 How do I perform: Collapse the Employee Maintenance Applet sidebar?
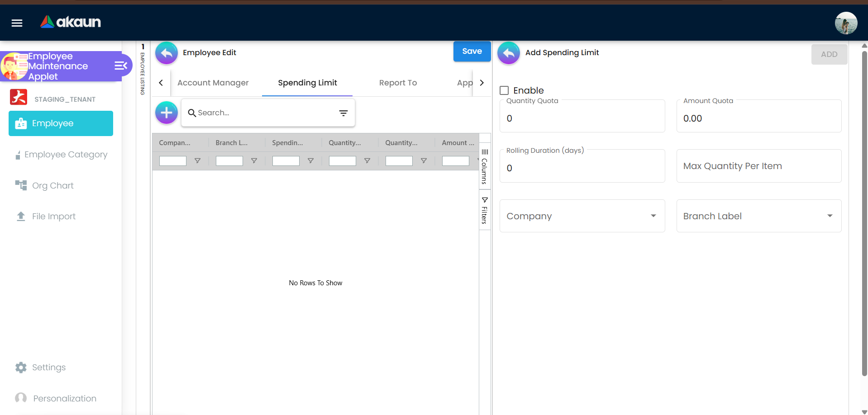click(x=120, y=66)
